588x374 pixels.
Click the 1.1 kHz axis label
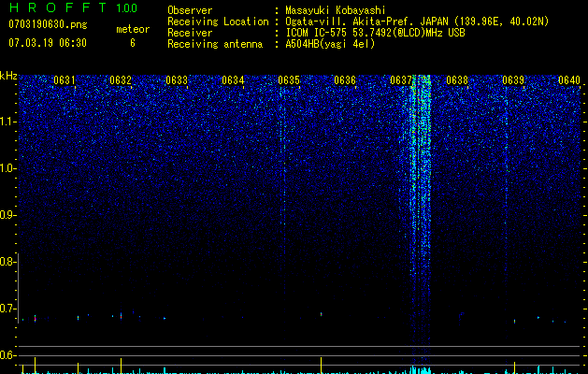7,122
